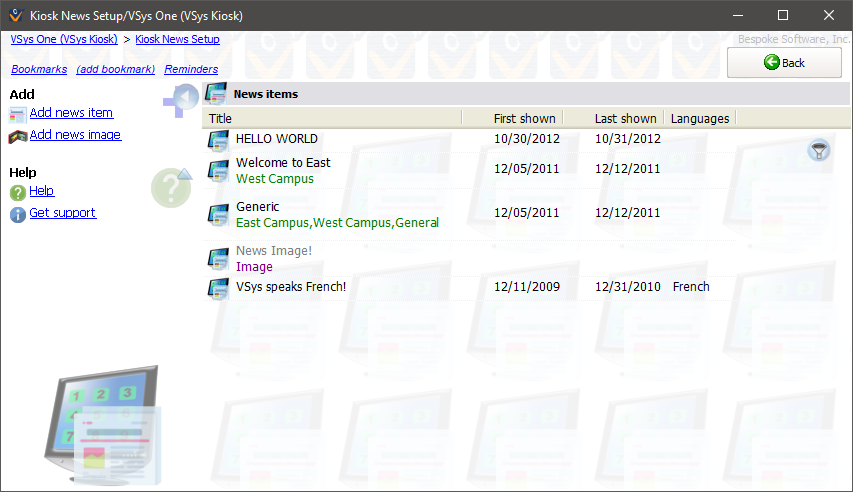Sort by the Title column header
The image size is (853, 492).
[330, 118]
